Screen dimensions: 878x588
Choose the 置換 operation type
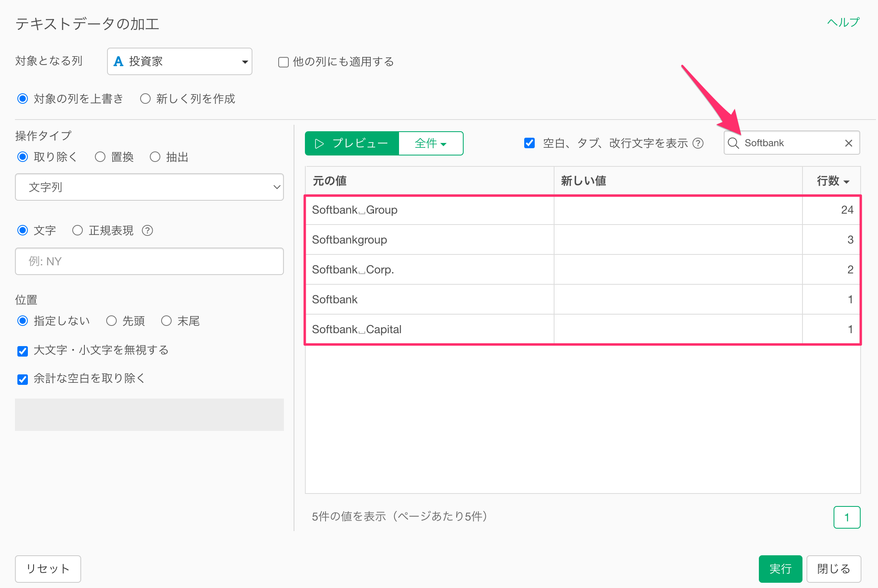(x=100, y=157)
